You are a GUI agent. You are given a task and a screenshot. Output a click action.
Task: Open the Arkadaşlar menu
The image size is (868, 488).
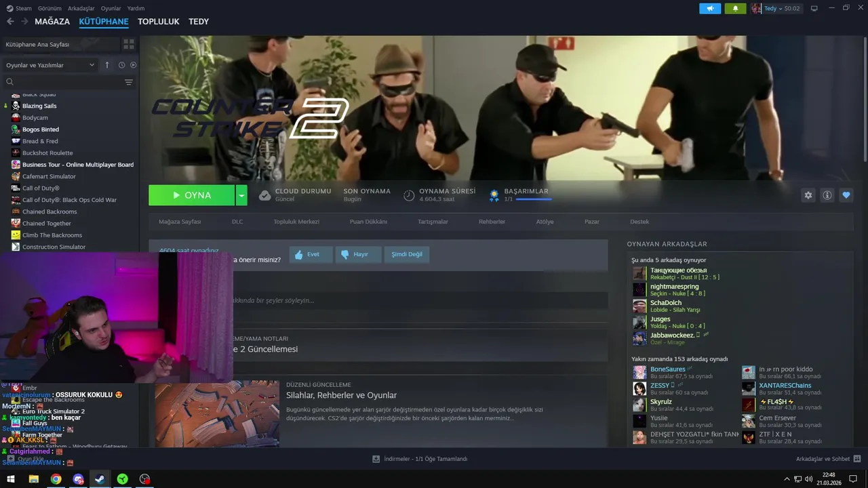[x=81, y=8]
